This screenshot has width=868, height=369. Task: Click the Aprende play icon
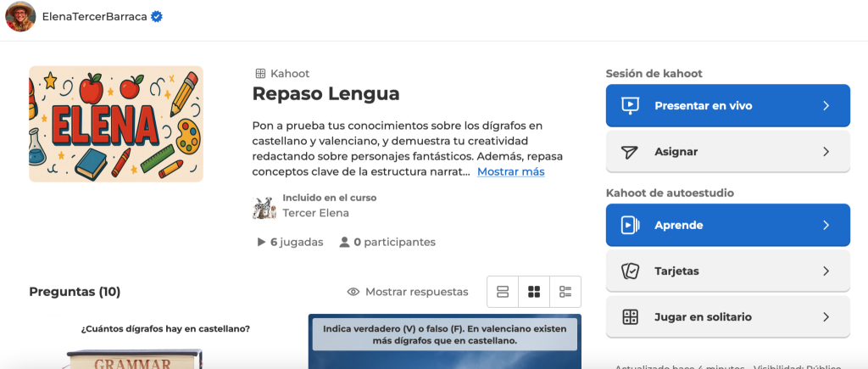(x=629, y=226)
